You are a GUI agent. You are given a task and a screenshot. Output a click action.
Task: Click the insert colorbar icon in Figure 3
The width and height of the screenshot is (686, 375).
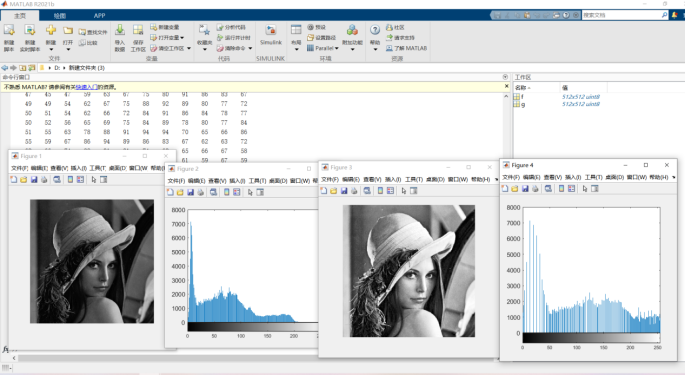380,191
